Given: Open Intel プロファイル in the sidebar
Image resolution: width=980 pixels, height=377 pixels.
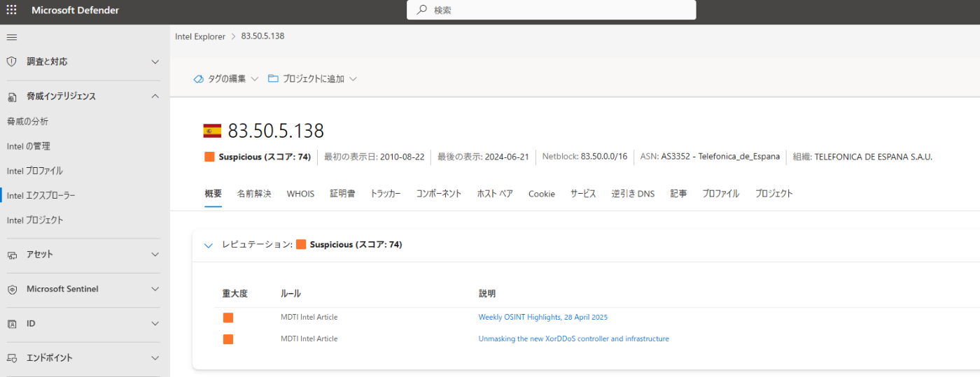Looking at the screenshot, I should coord(35,171).
